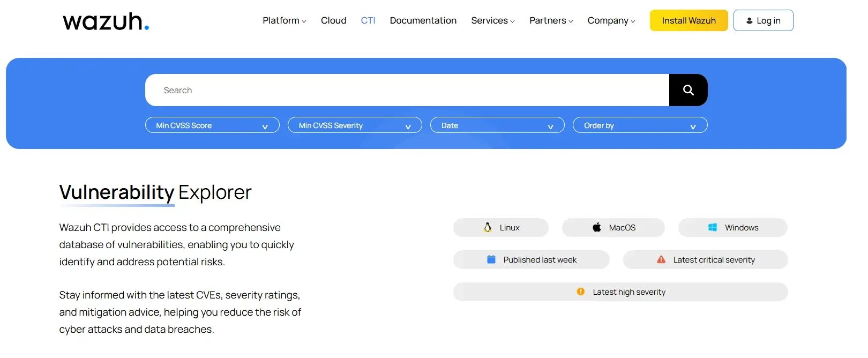
Task: Click the red warning triangle icon
Action: coord(661,259)
